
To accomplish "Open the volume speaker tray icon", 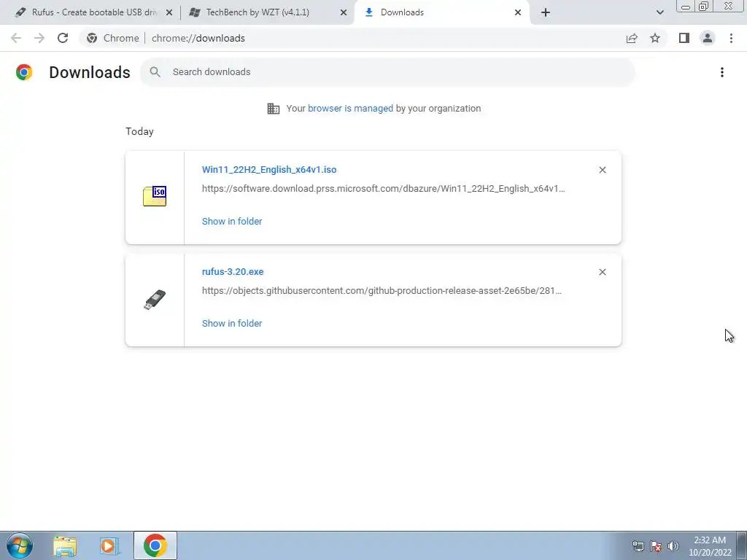I will [673, 546].
